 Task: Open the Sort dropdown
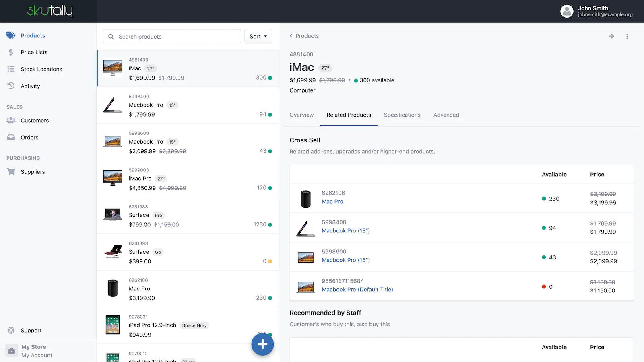tap(258, 36)
